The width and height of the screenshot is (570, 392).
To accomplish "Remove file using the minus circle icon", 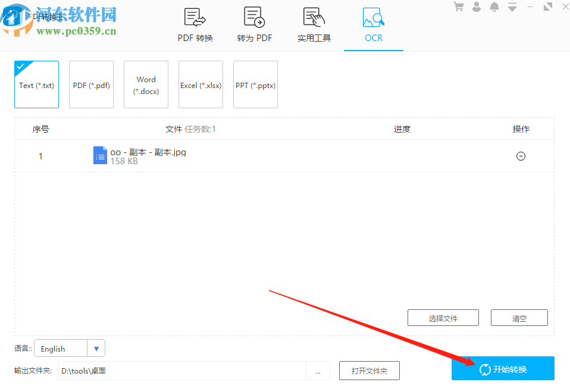I will coord(521,156).
